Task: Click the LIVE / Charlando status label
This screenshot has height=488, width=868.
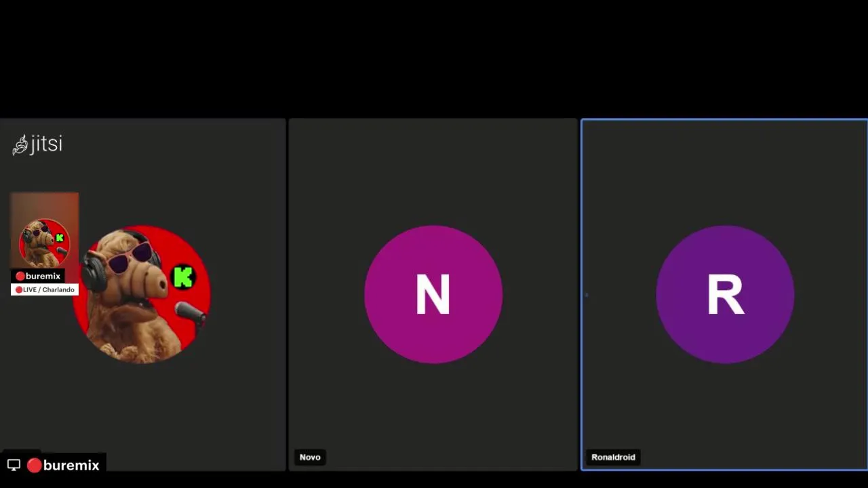Action: pos(45,289)
